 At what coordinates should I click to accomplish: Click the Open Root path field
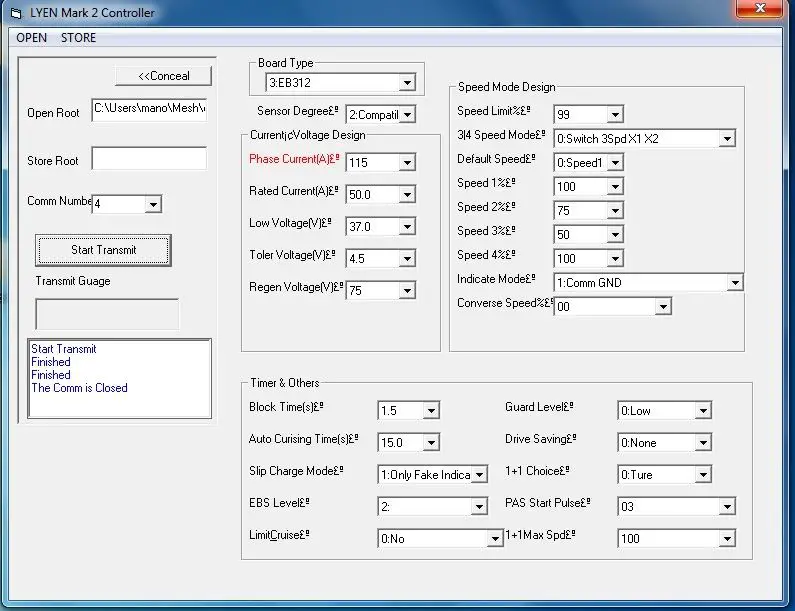tap(149, 110)
